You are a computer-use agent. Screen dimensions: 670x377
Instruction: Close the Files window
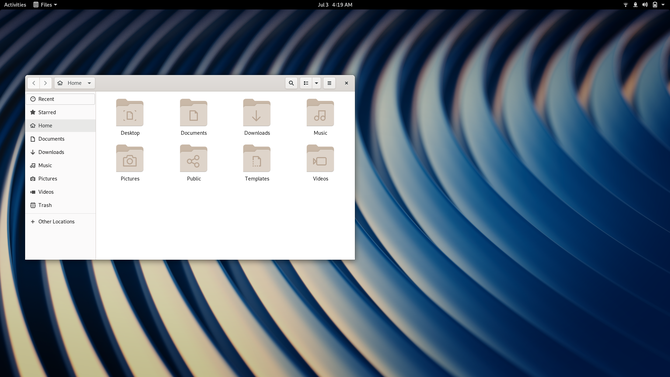[347, 83]
